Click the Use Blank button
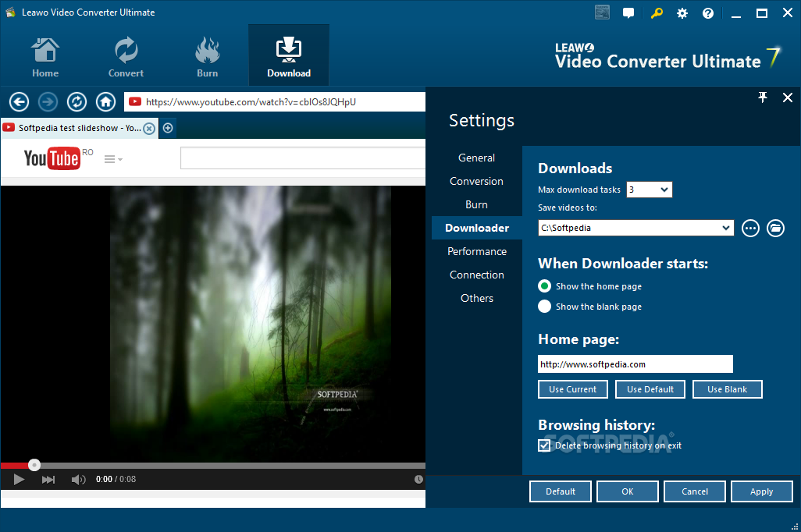 click(x=728, y=389)
